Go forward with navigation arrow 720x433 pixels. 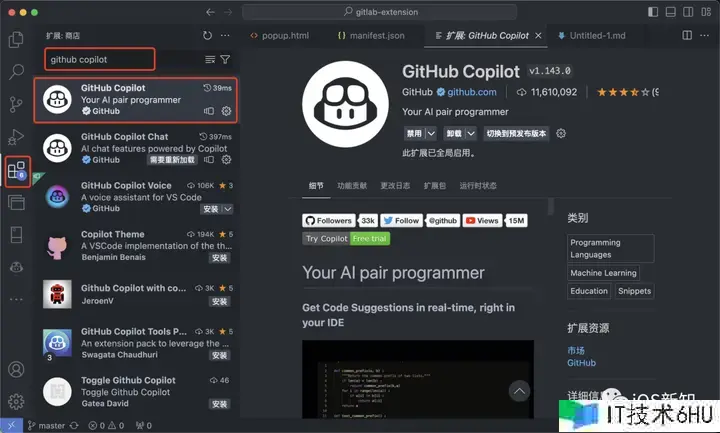(x=228, y=12)
